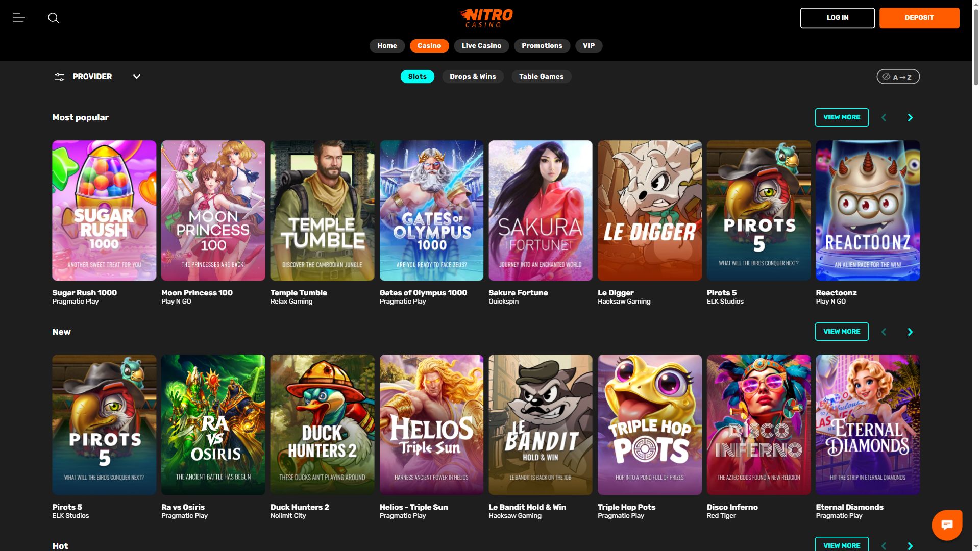Show previous New games arrow
Viewport: 980px width, 551px height.
[884, 332]
